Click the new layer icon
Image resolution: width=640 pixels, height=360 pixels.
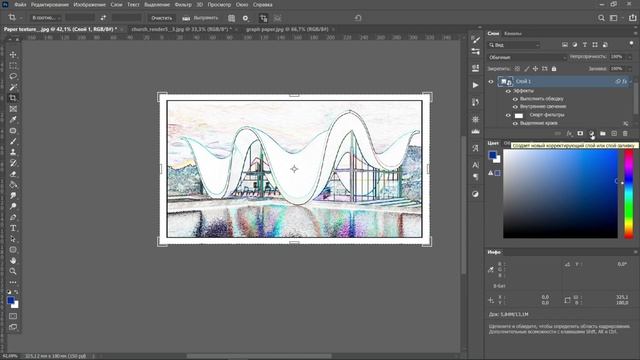point(614,133)
